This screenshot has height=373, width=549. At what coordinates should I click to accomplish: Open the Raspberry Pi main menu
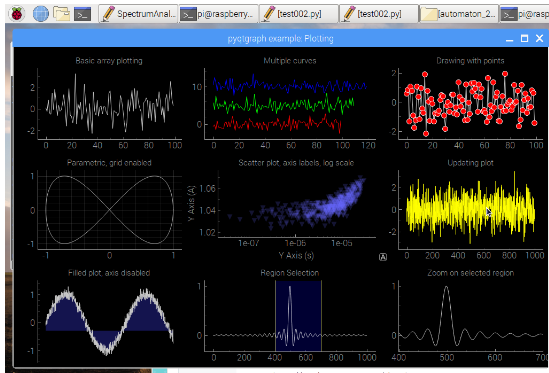(x=16, y=14)
